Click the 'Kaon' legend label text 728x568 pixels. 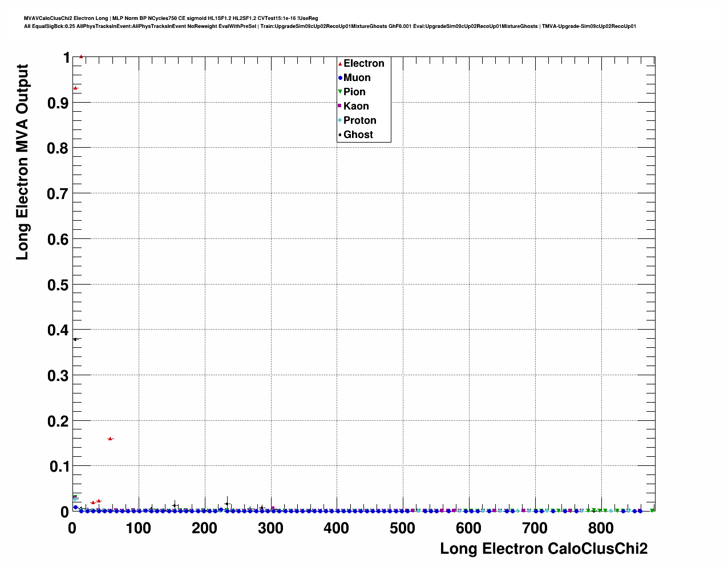(x=356, y=106)
